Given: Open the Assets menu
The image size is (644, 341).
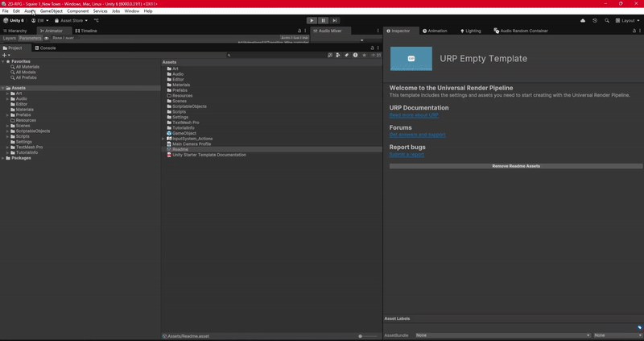Looking at the screenshot, I should (x=30, y=11).
